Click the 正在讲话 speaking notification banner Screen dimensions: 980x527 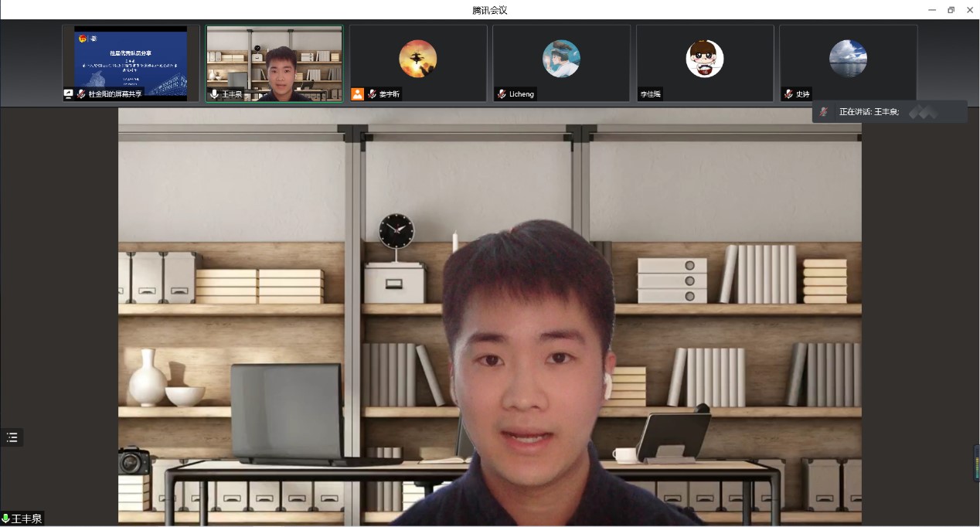889,112
